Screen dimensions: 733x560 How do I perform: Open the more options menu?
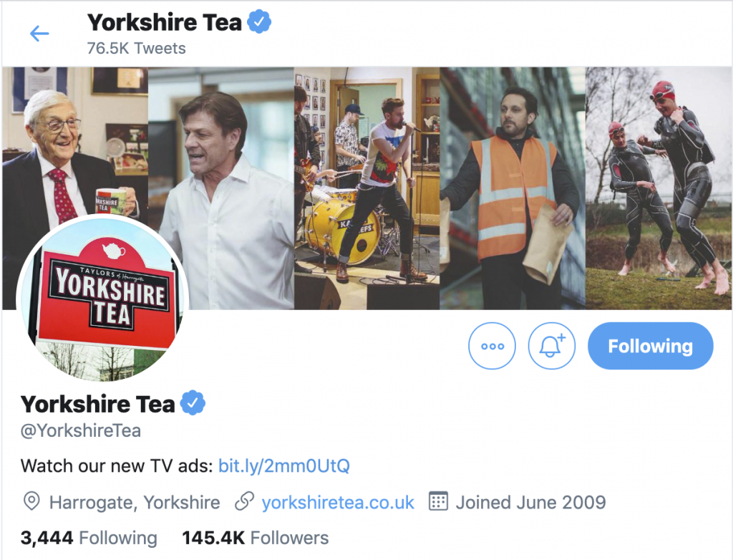[x=492, y=346]
